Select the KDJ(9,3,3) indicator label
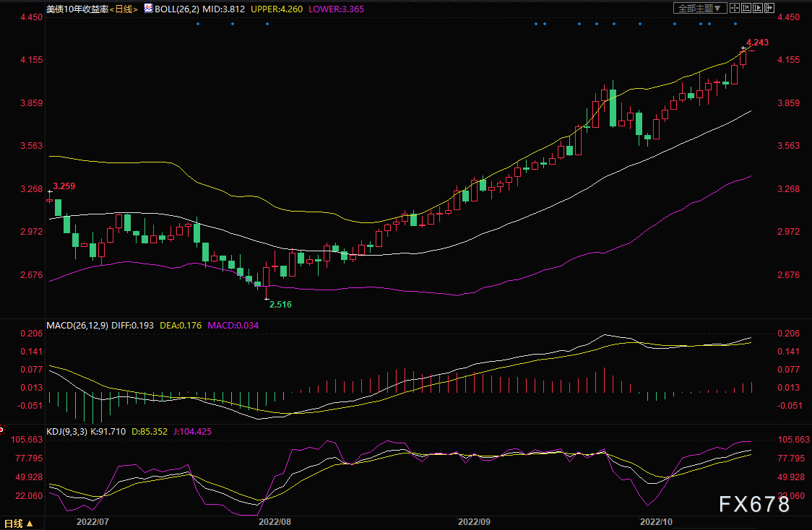812x530 pixels. click(66, 431)
